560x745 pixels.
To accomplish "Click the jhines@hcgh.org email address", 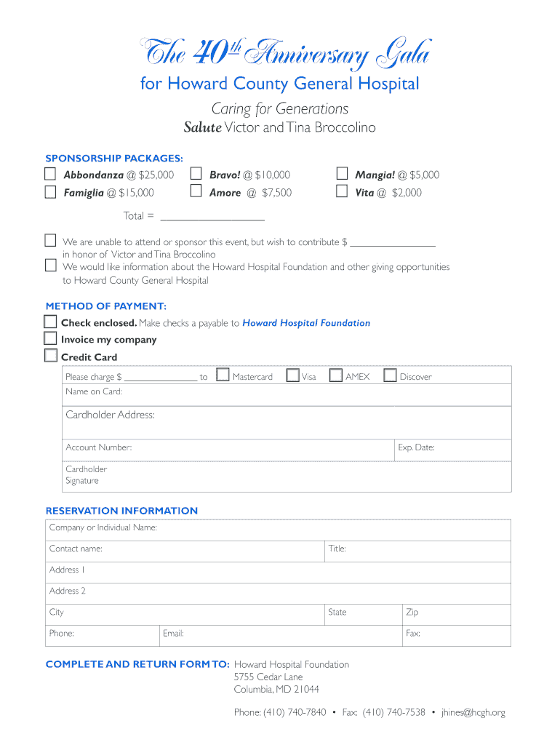I will [473, 712].
